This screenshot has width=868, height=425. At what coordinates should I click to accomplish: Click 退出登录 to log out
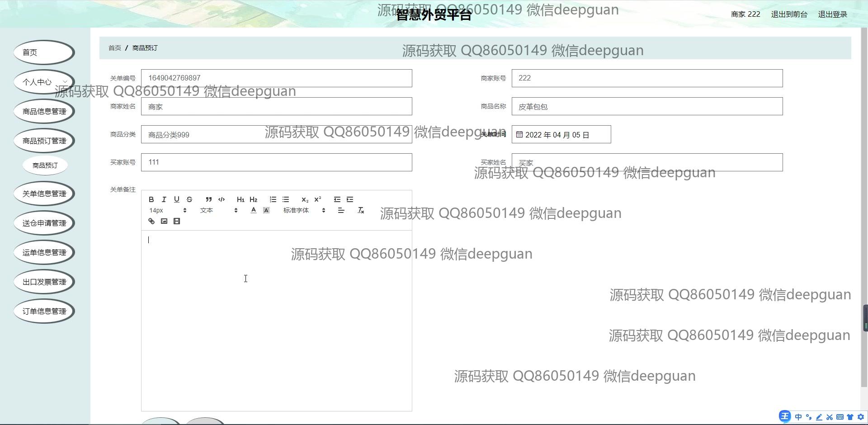pos(832,14)
